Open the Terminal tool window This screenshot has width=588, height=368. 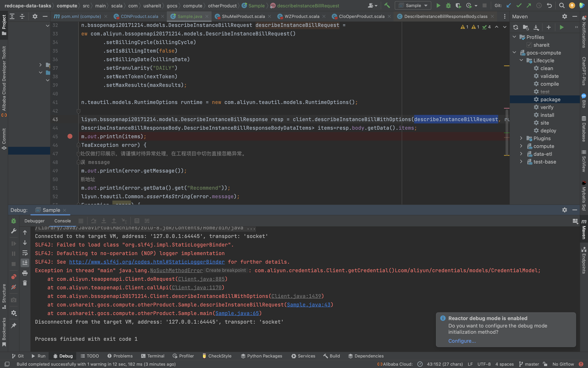click(x=153, y=356)
